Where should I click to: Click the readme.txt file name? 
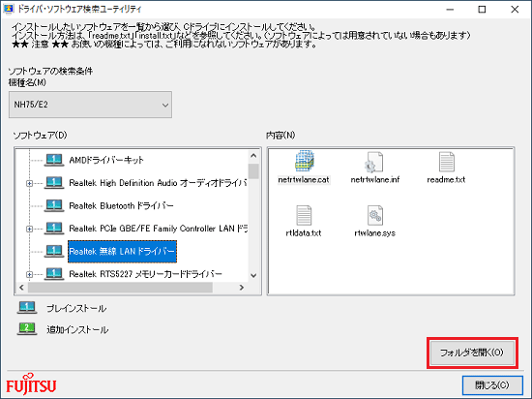tap(446, 179)
